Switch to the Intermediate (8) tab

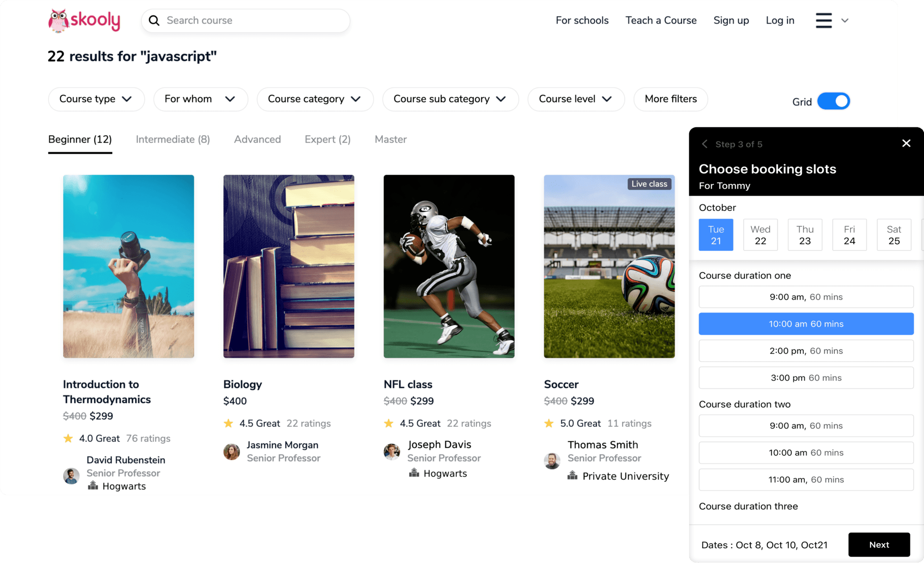click(173, 140)
